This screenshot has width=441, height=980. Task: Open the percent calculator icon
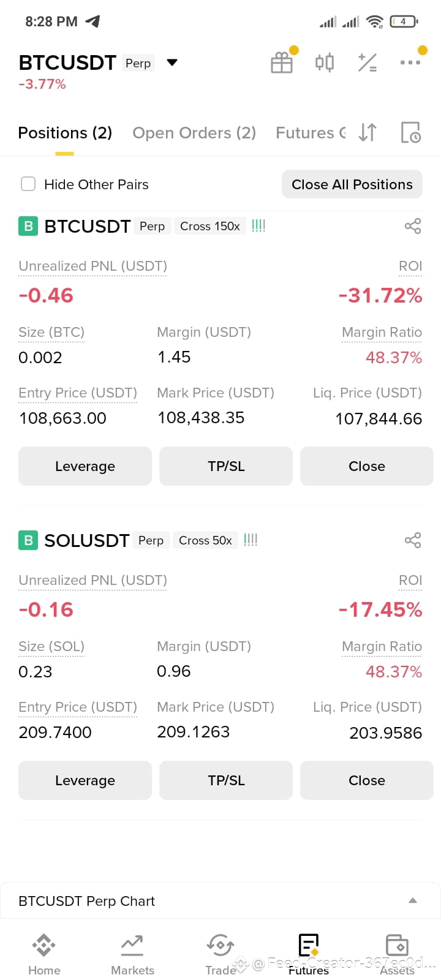(367, 62)
